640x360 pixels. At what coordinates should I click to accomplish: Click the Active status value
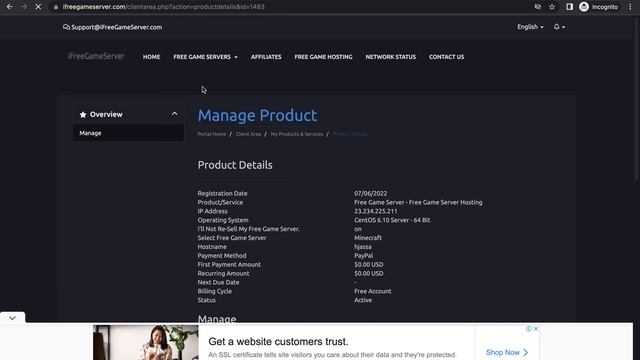pyautogui.click(x=363, y=300)
